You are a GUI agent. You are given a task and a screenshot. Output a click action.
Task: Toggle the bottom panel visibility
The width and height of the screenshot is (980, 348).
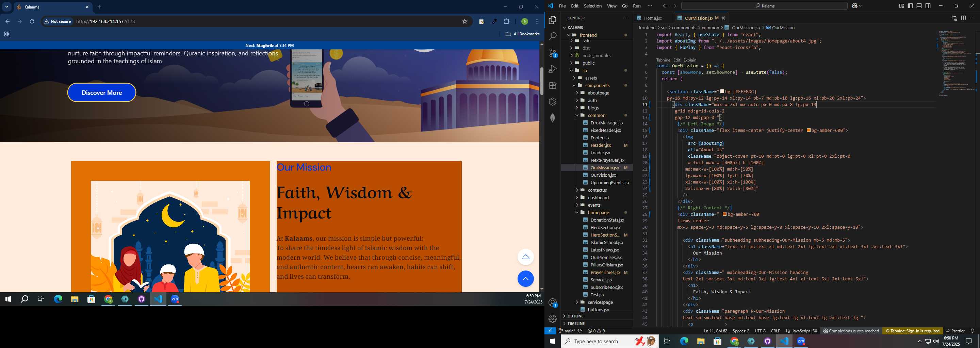point(919,6)
